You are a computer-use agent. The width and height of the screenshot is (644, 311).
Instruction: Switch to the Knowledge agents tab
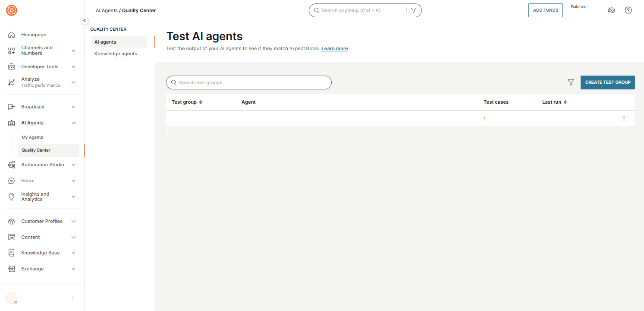click(116, 53)
